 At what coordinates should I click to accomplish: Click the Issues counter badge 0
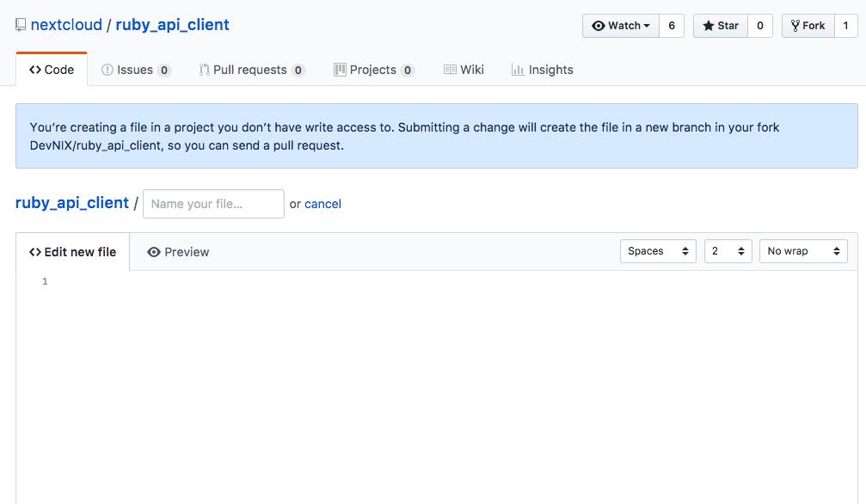click(x=164, y=71)
